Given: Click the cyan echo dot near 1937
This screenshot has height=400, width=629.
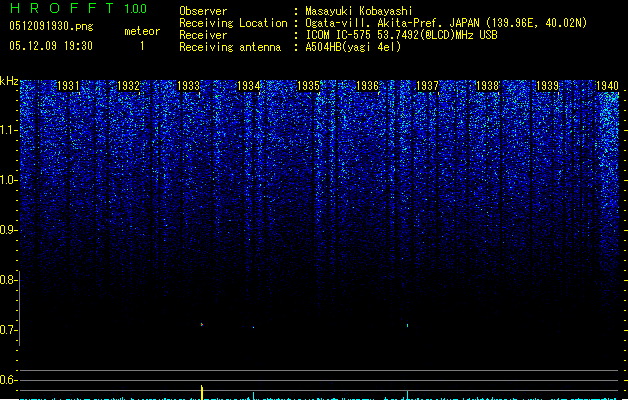Looking at the screenshot, I should point(408,325).
